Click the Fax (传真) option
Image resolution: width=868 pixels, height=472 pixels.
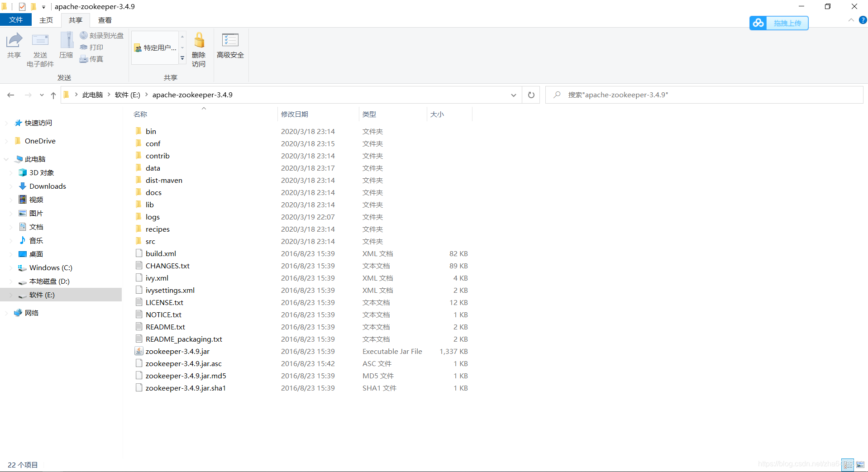tap(92, 59)
